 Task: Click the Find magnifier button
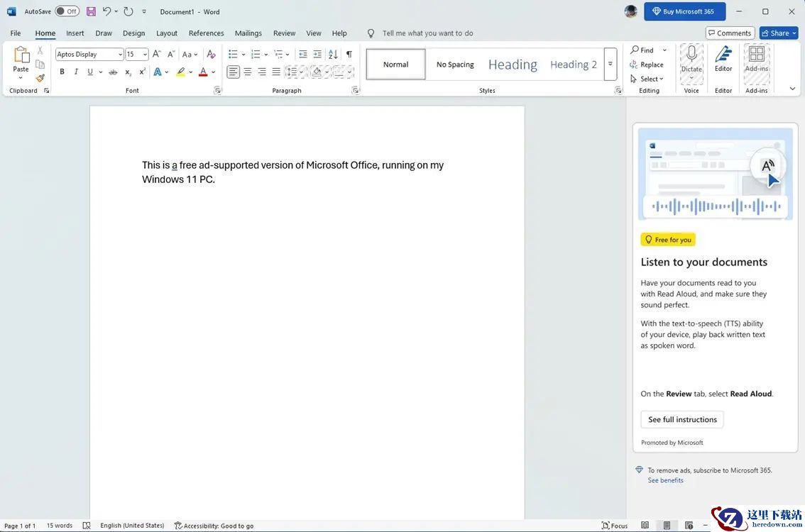point(642,50)
